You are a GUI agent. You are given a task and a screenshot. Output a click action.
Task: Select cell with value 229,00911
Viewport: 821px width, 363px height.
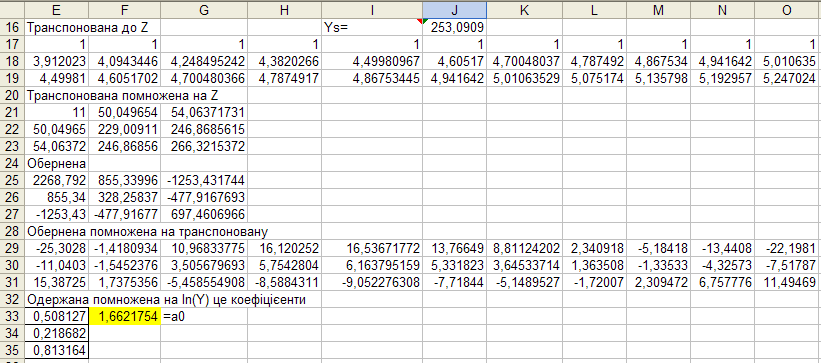tap(125, 129)
